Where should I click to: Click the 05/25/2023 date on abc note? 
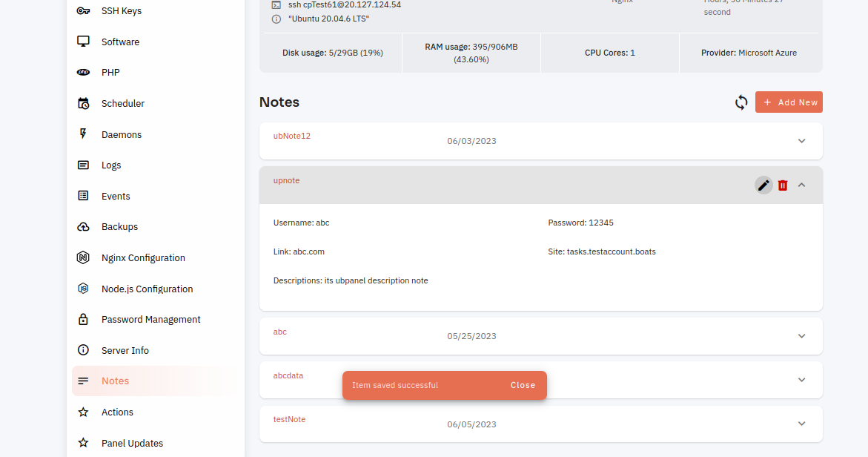(x=471, y=336)
